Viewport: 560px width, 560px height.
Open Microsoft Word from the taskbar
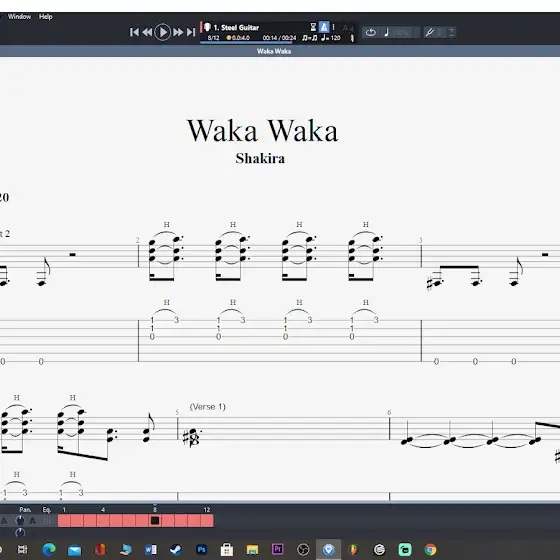(x=150, y=549)
